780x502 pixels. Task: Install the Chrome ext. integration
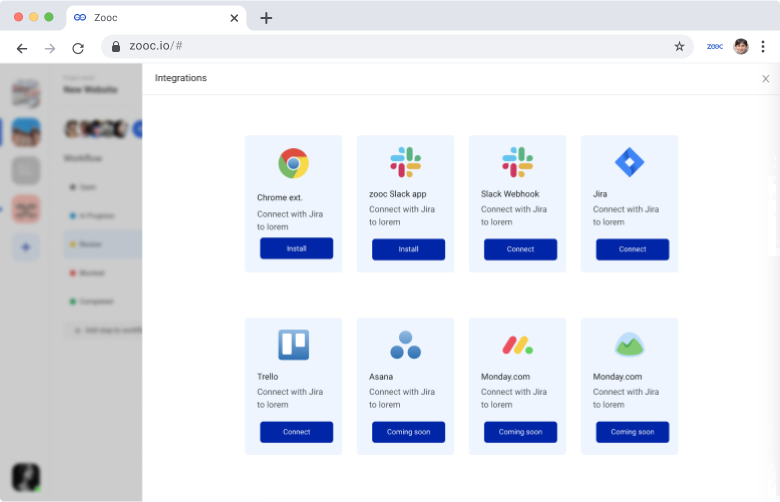(x=296, y=248)
